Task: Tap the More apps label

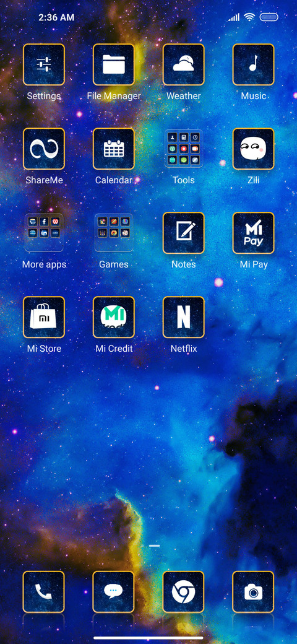Action: (44, 264)
